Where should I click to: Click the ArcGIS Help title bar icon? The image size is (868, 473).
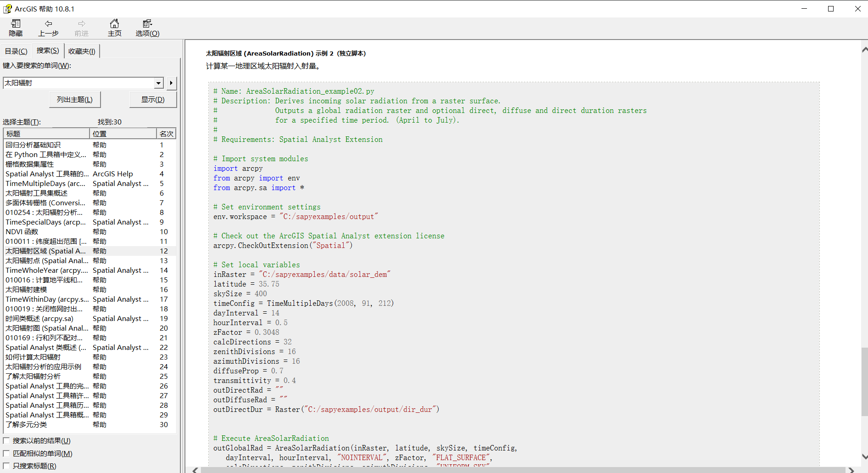pyautogui.click(x=7, y=9)
